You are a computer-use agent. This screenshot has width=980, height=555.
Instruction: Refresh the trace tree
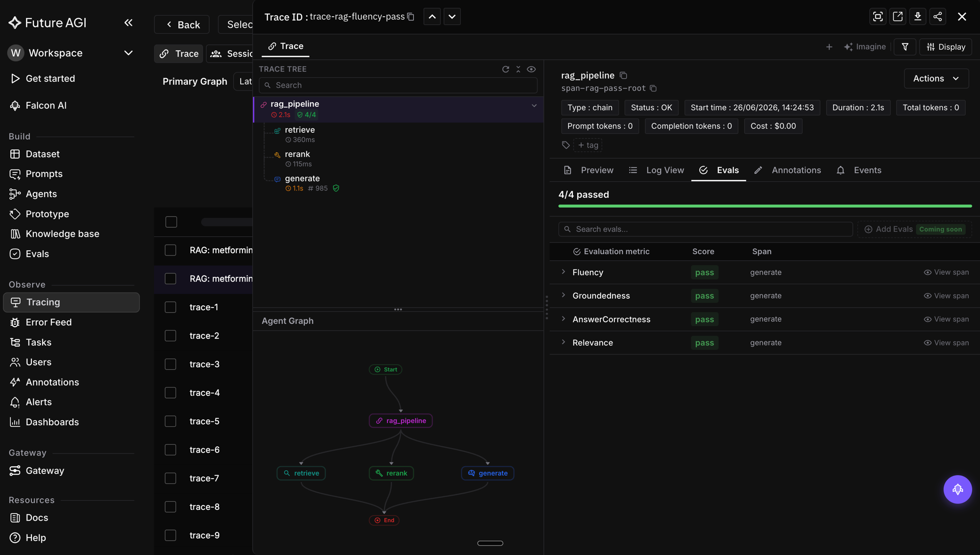(x=506, y=69)
